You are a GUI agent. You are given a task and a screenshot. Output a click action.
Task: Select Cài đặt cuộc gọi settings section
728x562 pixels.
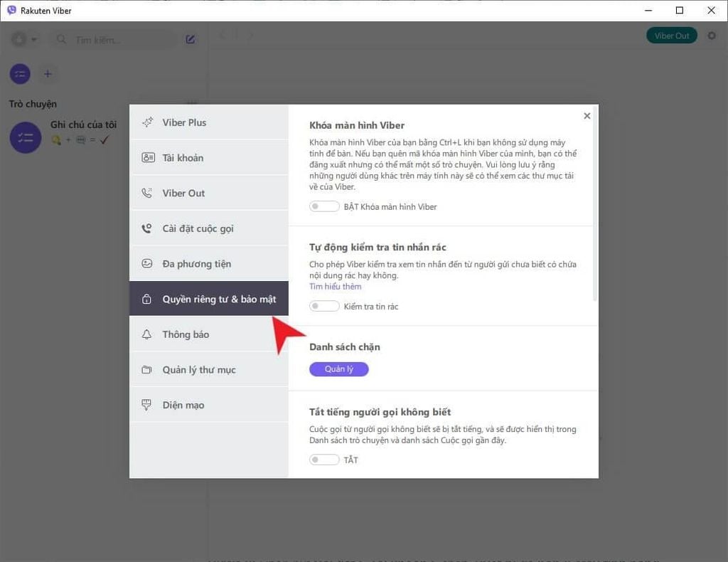(198, 228)
